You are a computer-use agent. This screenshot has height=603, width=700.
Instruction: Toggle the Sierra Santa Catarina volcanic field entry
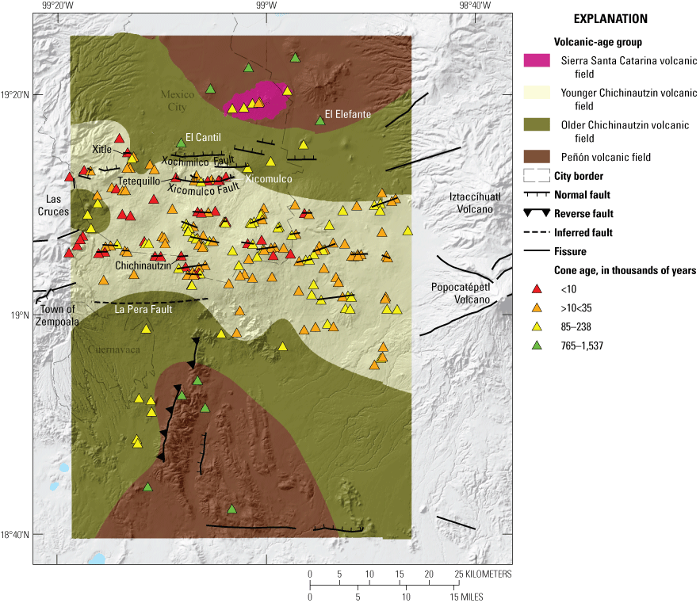537,61
